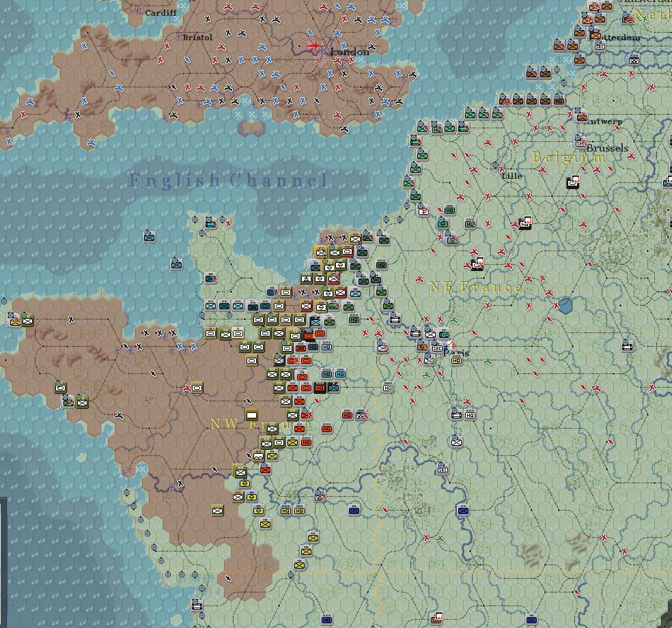Click the NE France region label

tap(476, 287)
